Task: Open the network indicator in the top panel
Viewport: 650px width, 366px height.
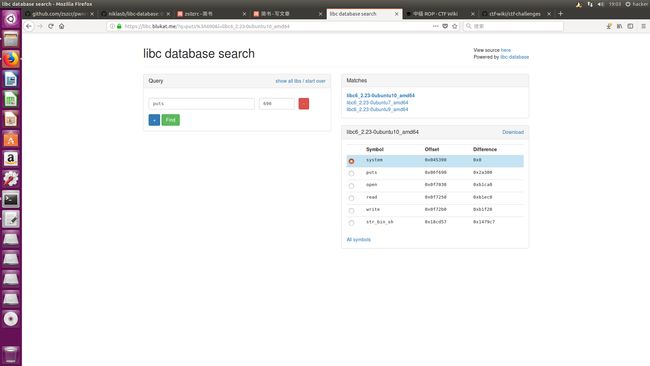Action: [590, 4]
